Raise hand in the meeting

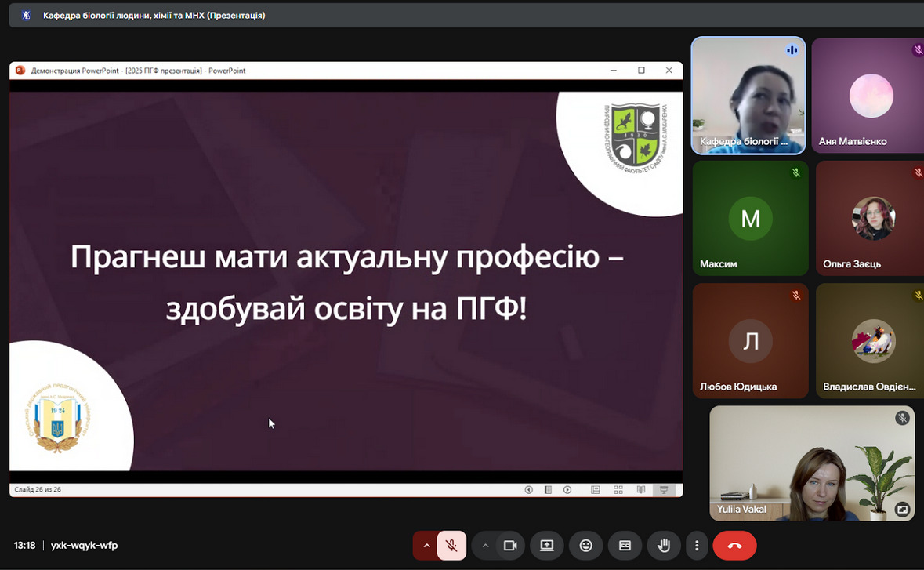click(x=664, y=546)
